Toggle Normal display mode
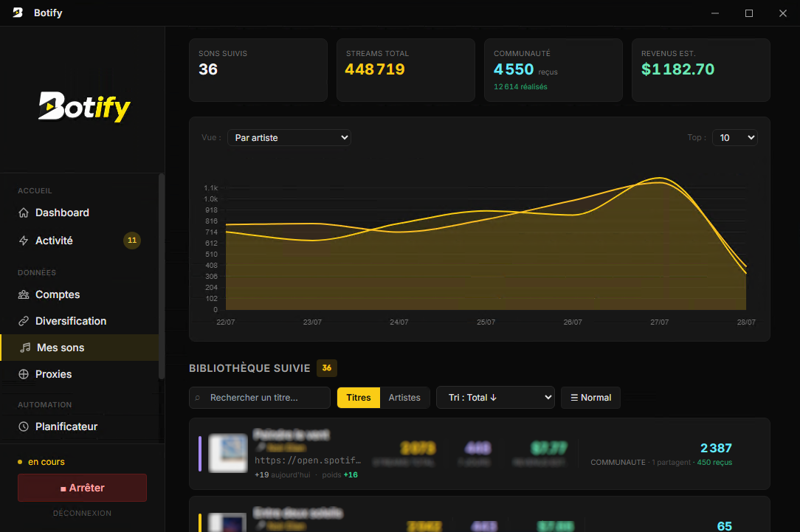 [x=591, y=398]
